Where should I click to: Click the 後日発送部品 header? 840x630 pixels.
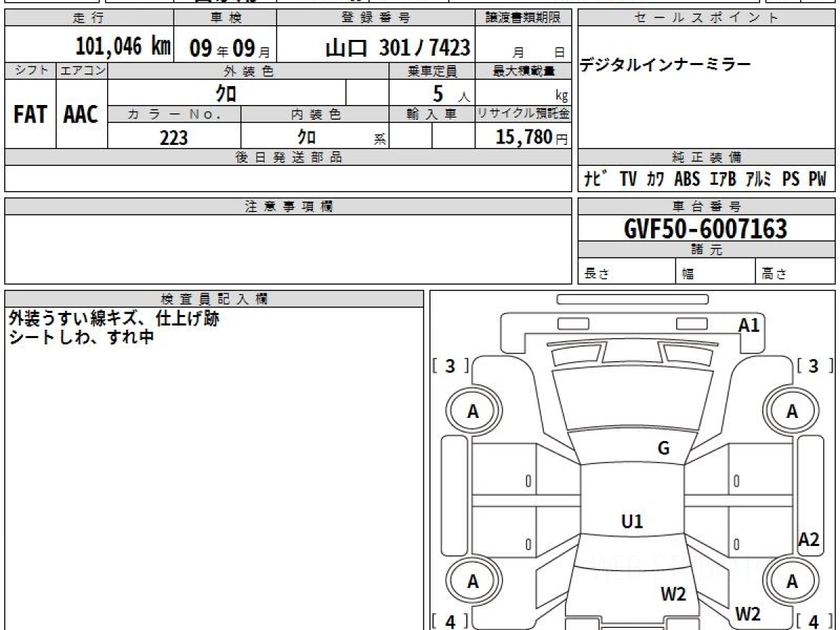288,157
